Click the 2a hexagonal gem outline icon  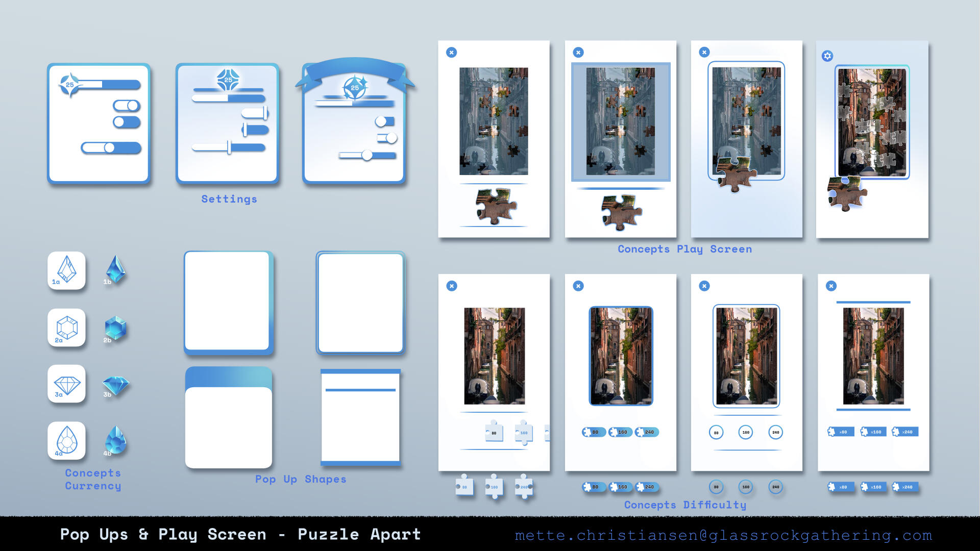(x=66, y=327)
